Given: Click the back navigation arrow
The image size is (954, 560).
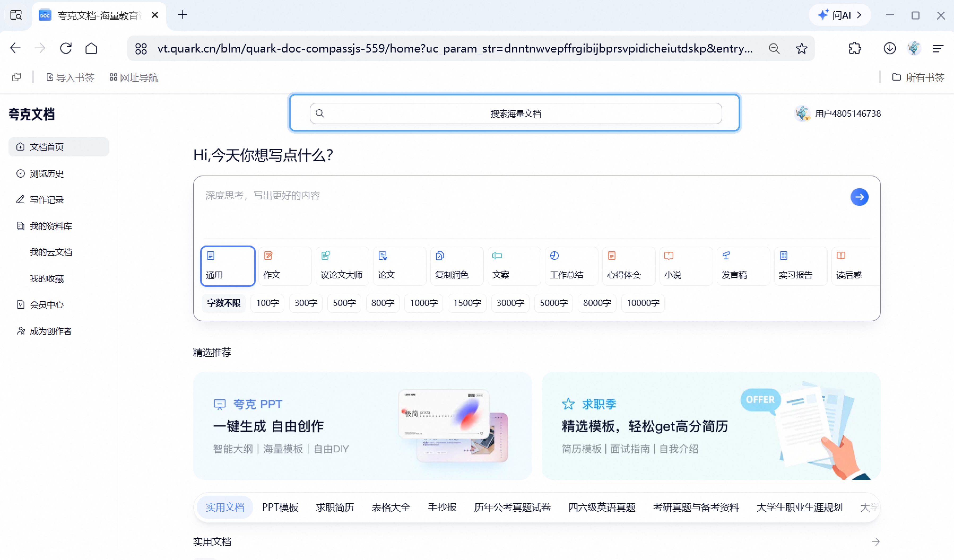Looking at the screenshot, I should click(x=15, y=49).
